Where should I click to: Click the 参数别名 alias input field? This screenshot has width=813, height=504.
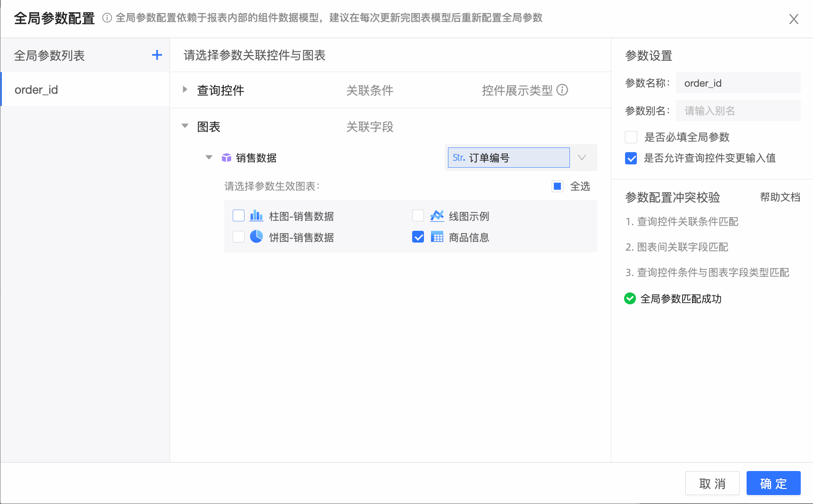pos(738,111)
